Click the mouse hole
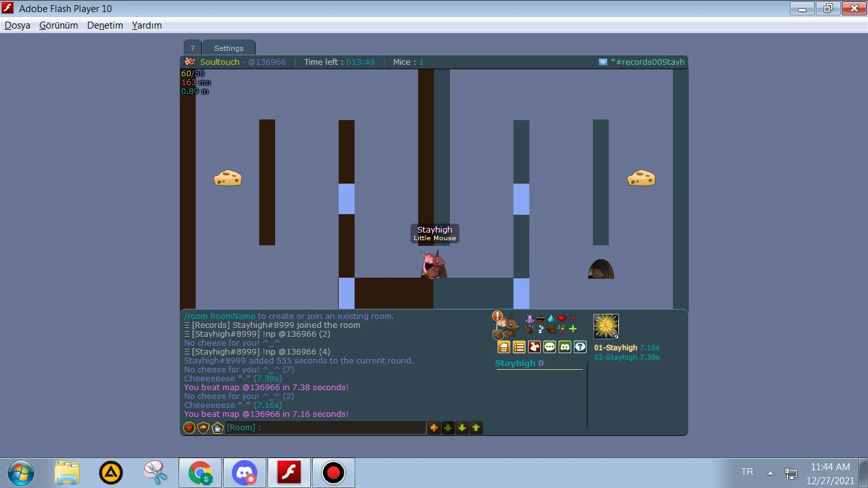This screenshot has width=868, height=488. (x=600, y=269)
